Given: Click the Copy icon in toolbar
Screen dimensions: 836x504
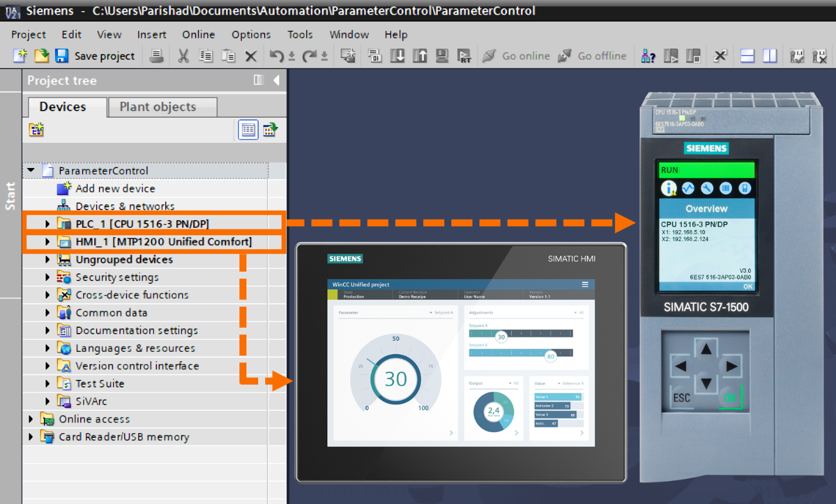Looking at the screenshot, I should 206,56.
